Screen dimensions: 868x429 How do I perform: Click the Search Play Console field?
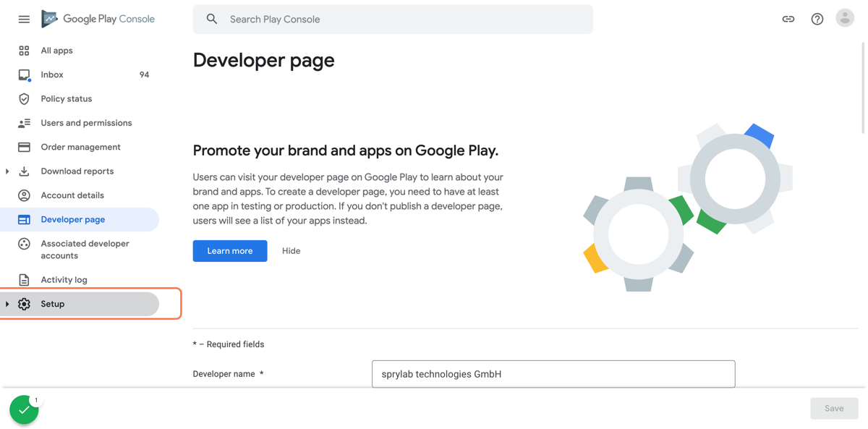coord(393,20)
